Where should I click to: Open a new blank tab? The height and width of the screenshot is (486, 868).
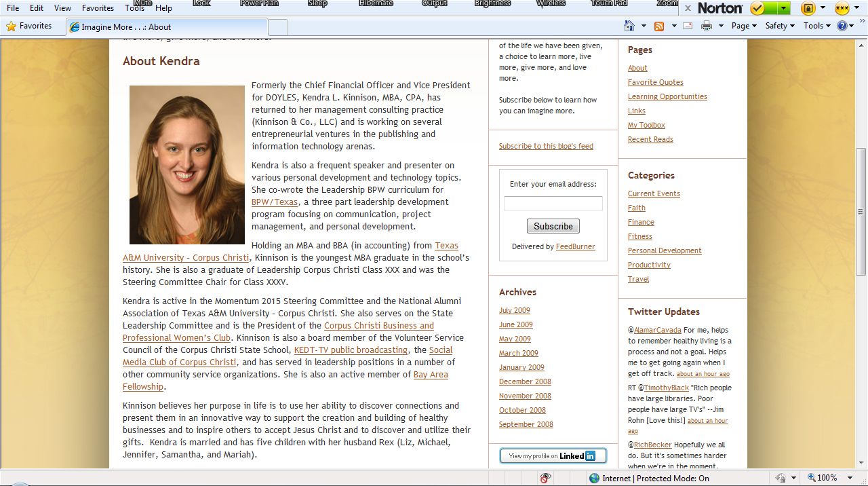point(278,27)
